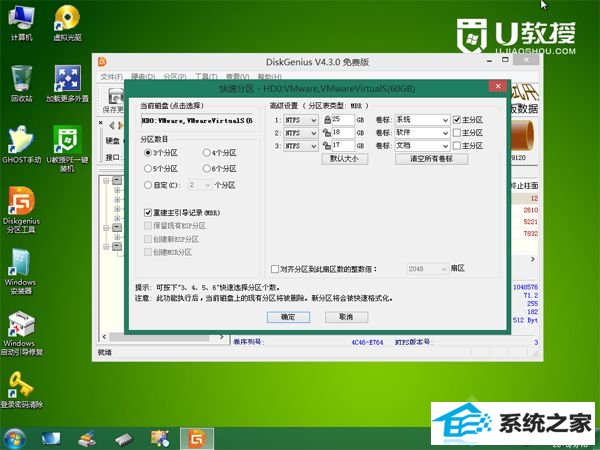Select the 6个分区 radio option
600x450 pixels.
(220, 169)
